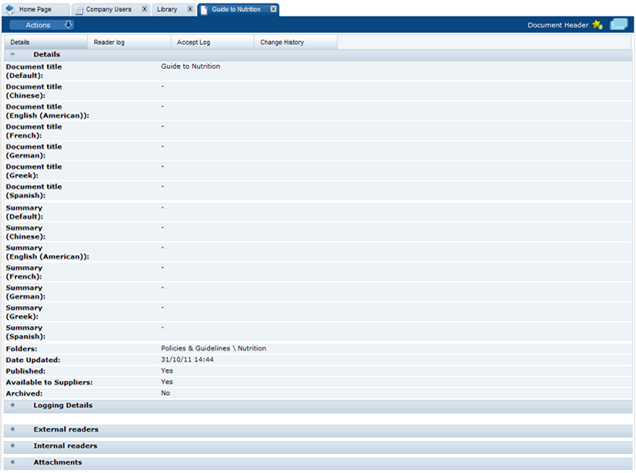Click the 'Document title (German):' label
This screenshot has height=473, width=636.
(34, 151)
